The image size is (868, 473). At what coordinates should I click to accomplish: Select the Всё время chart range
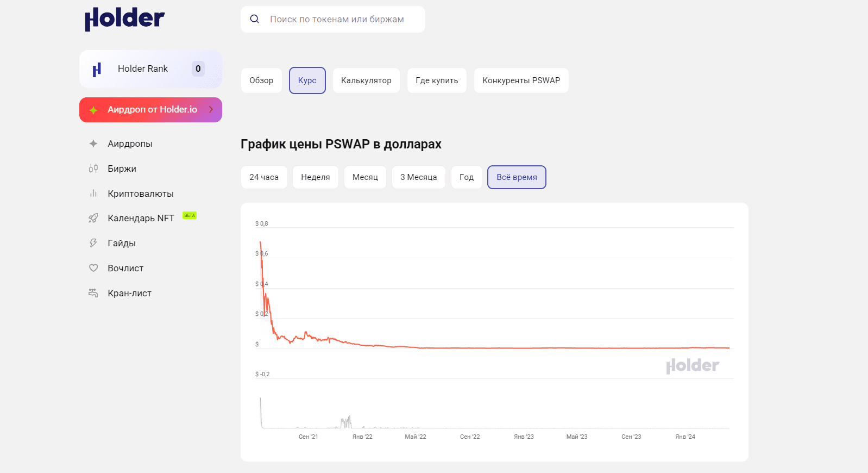pyautogui.click(x=517, y=177)
